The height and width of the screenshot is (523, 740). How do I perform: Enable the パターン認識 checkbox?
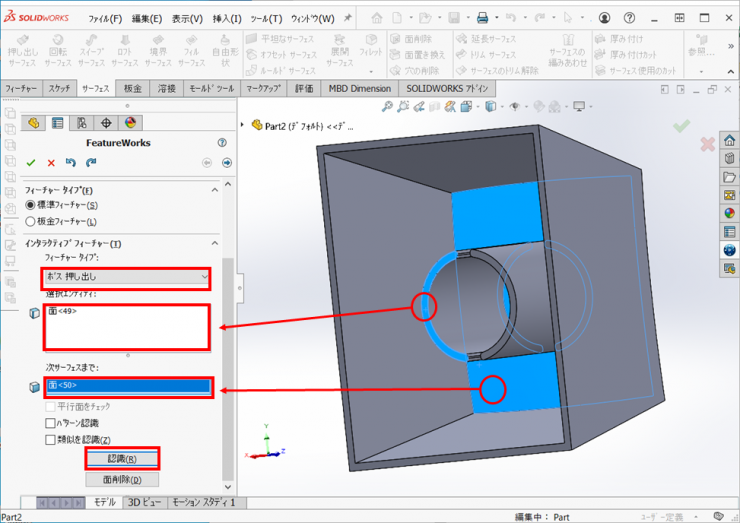click(51, 423)
